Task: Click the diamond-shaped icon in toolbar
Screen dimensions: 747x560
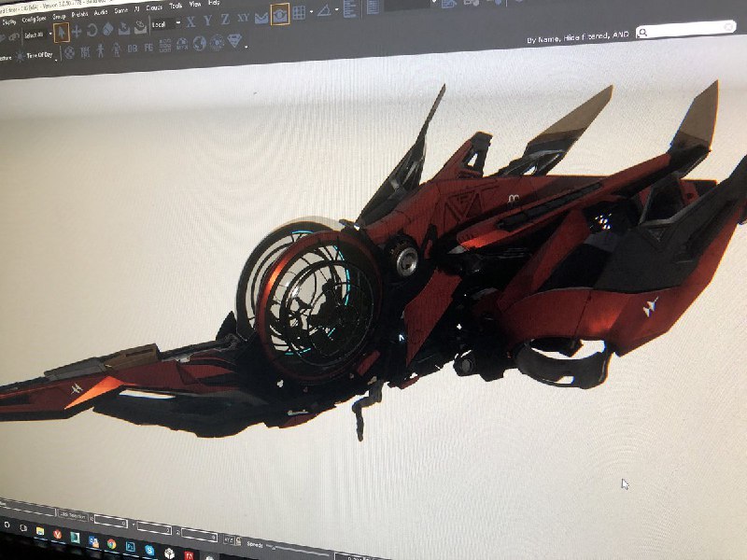Action: [x=234, y=41]
